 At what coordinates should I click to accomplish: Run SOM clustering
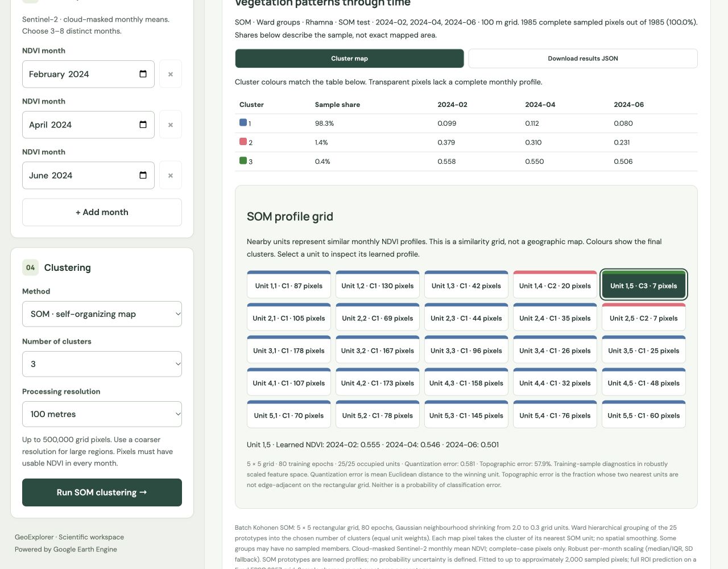[x=102, y=492]
